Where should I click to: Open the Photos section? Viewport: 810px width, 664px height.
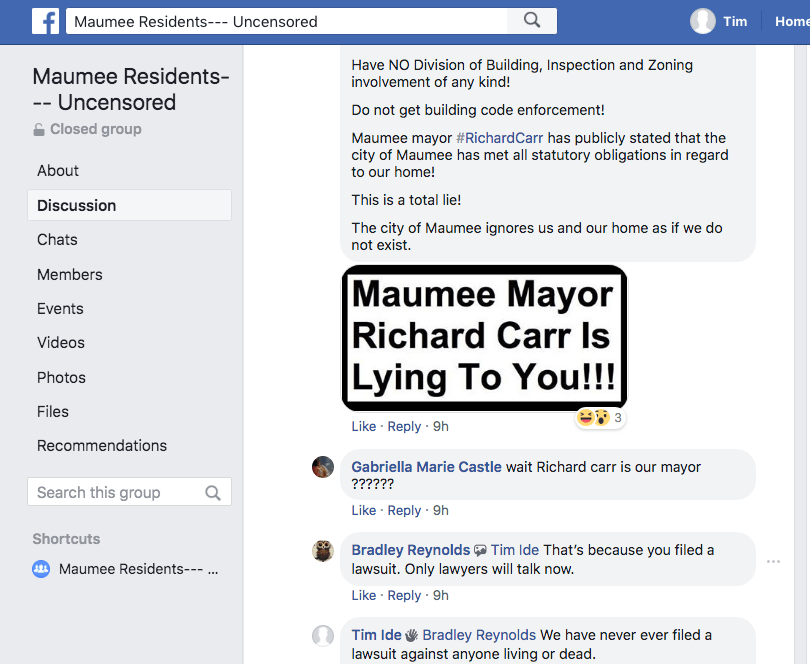coord(61,377)
